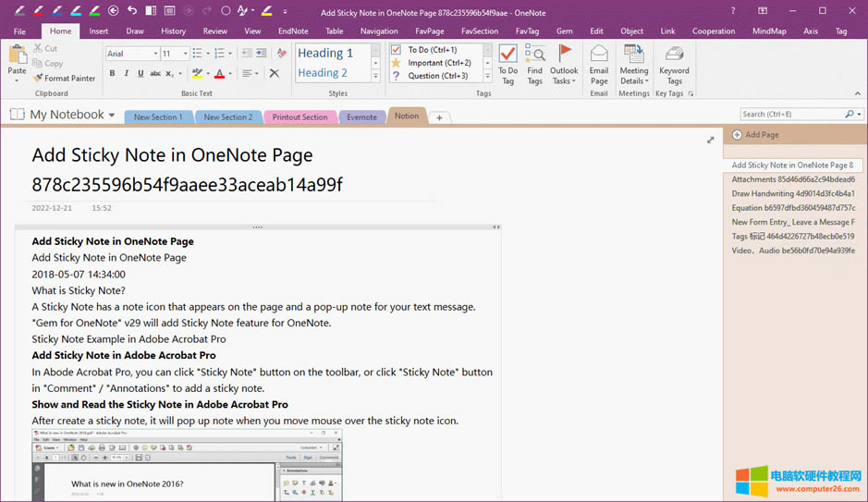Open the Outlook Tasks dropdown
Image resolution: width=868 pixels, height=502 pixels.
click(x=564, y=64)
